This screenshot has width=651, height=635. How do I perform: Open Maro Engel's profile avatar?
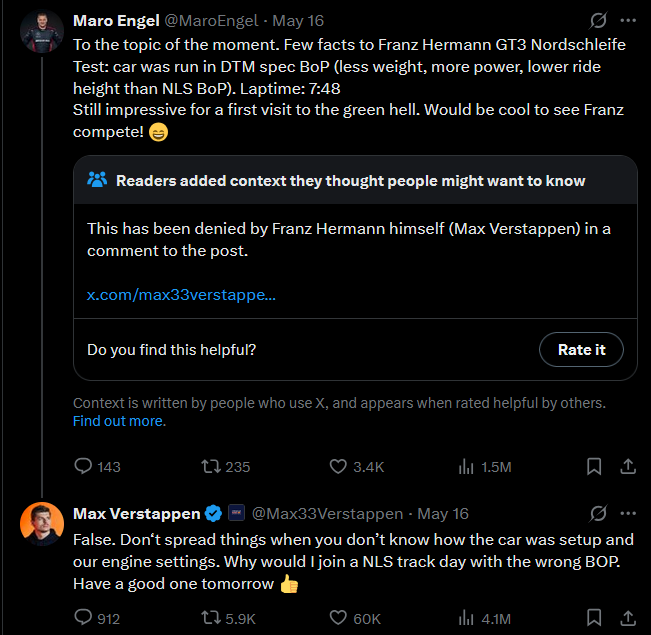point(42,33)
